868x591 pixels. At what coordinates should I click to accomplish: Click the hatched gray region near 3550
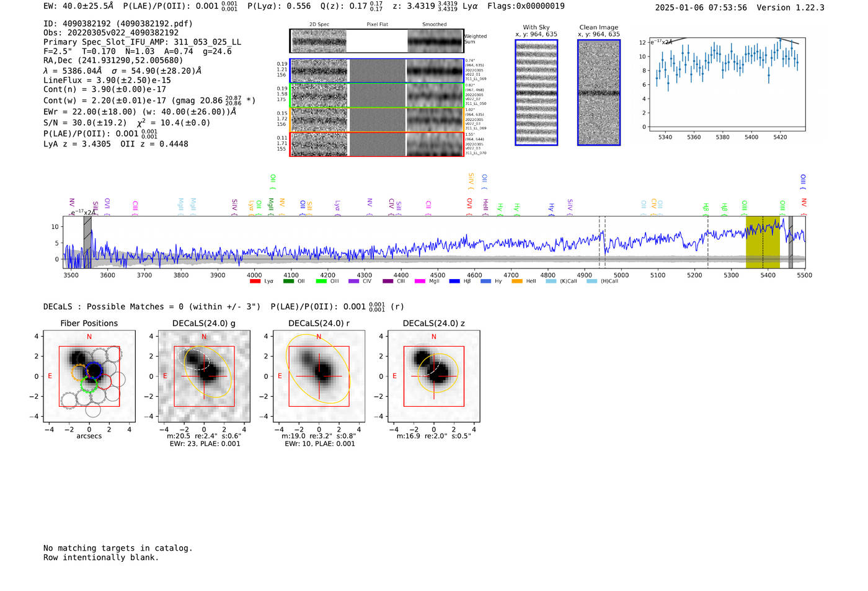(87, 242)
